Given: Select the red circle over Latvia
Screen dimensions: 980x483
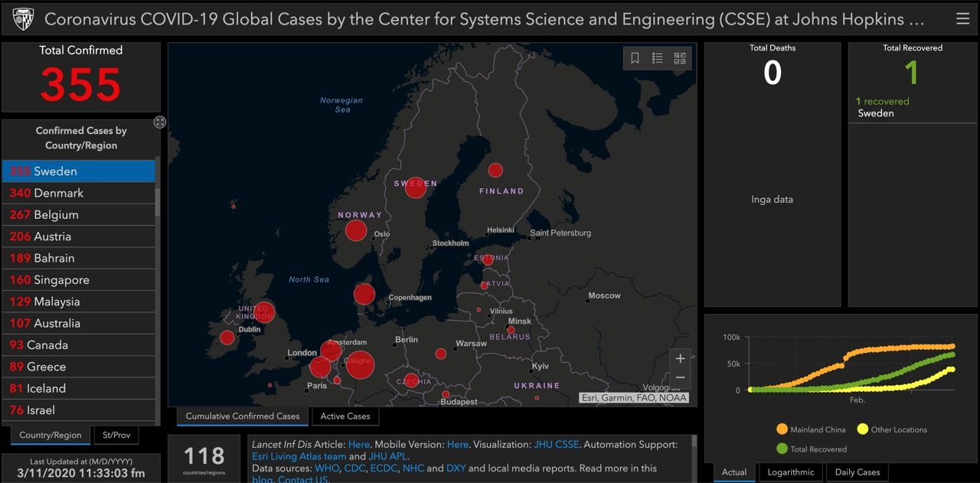Looking at the screenshot, I should (484, 286).
